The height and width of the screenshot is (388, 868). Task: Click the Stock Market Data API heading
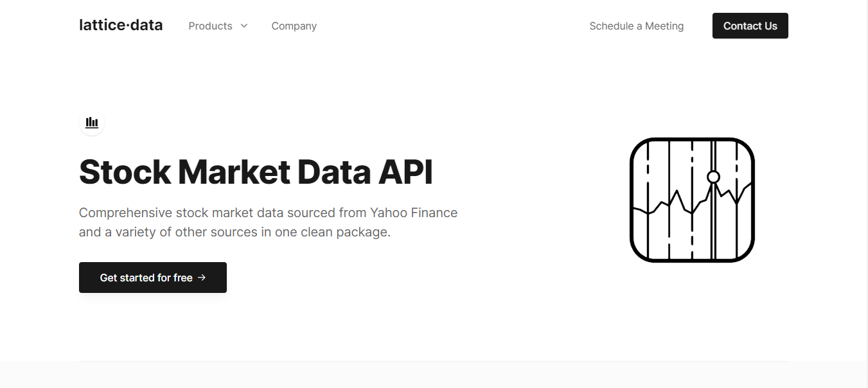pyautogui.click(x=256, y=172)
